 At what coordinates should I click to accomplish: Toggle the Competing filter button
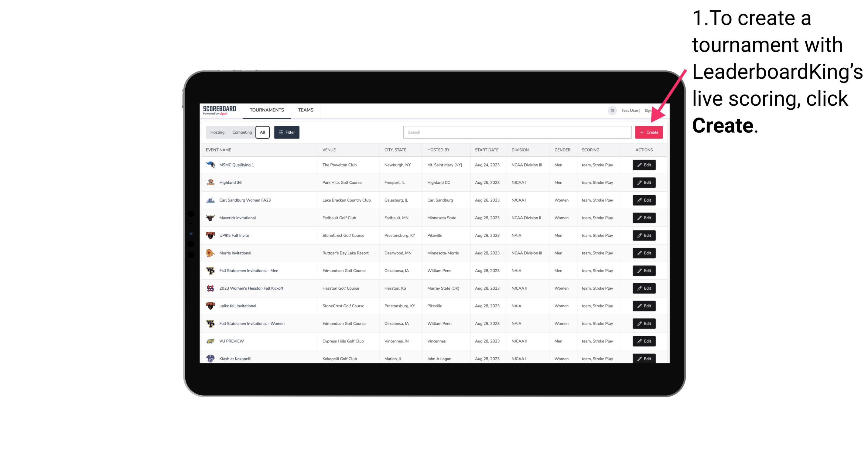pos(241,132)
